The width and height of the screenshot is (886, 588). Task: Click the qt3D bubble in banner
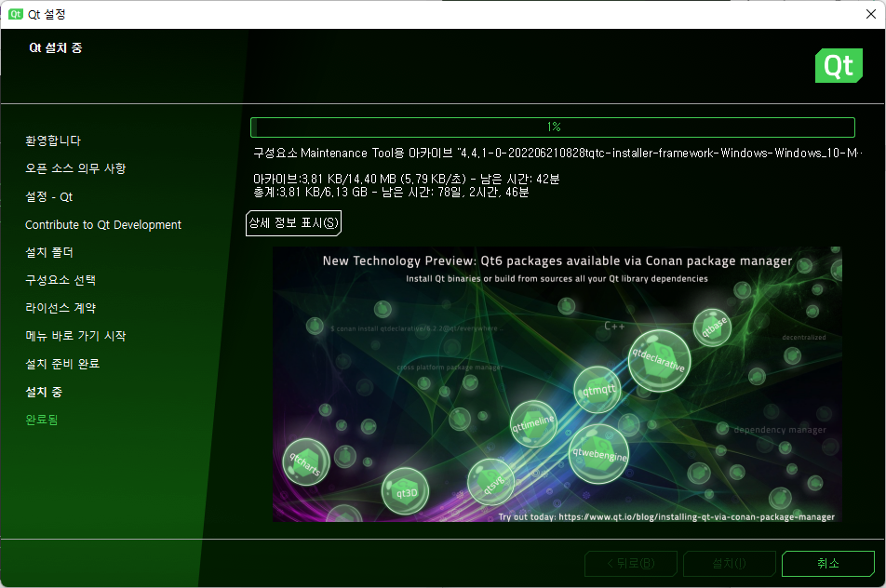(406, 492)
